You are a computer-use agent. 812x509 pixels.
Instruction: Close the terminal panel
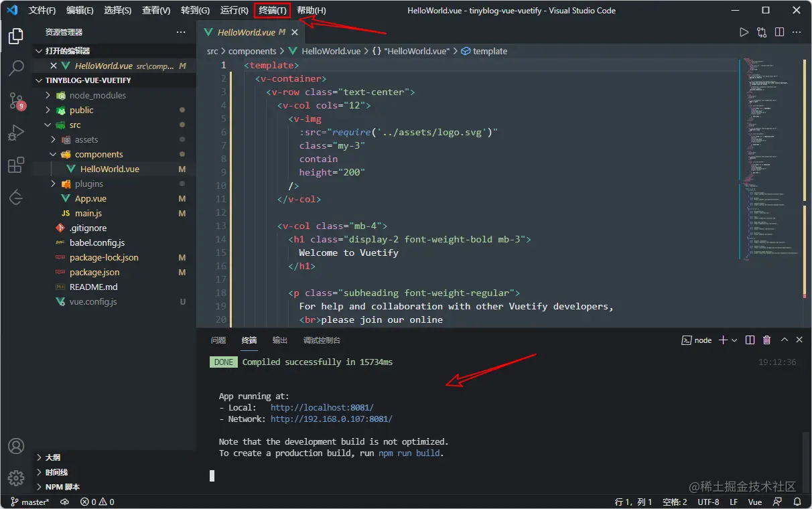[799, 340]
